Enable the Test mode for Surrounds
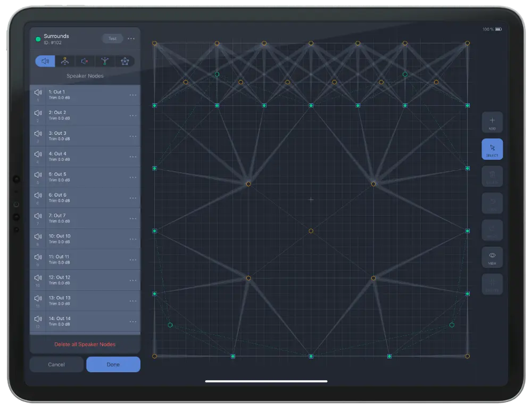 coord(112,38)
